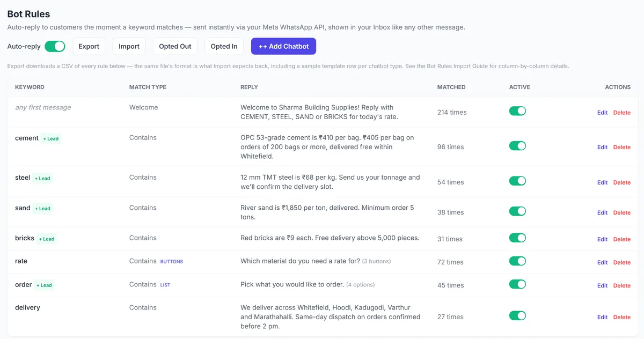644x339 pixels.
Task: Edit the order rule
Action: coord(603,285)
